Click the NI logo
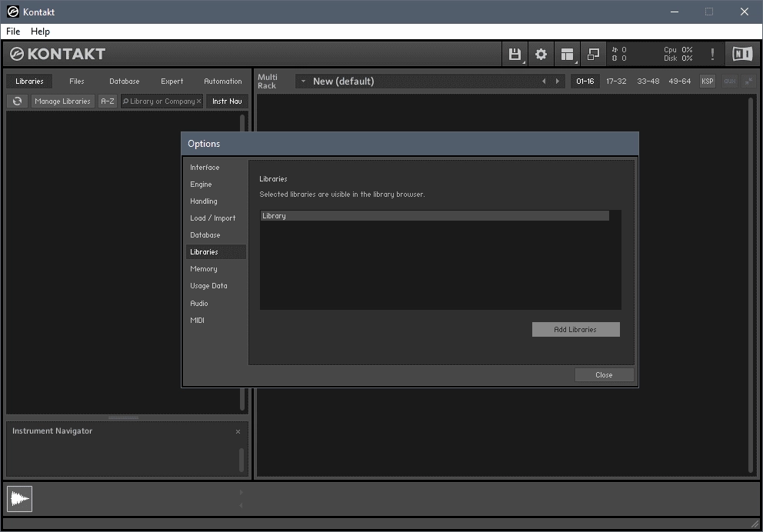The image size is (763, 532). pyautogui.click(x=742, y=54)
